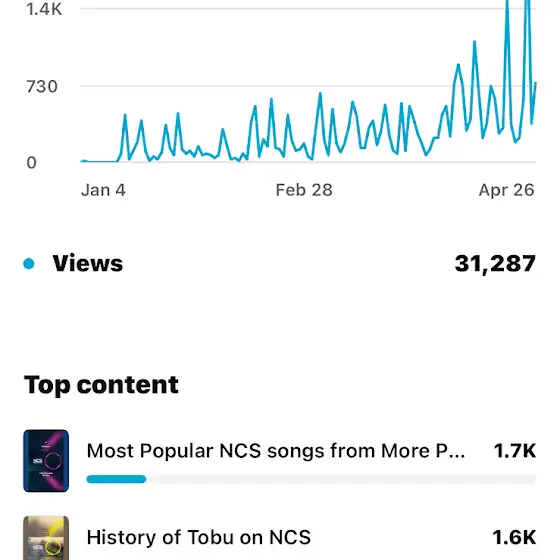The width and height of the screenshot is (560, 560).
Task: Click the 0 y-axis label
Action: [31, 163]
